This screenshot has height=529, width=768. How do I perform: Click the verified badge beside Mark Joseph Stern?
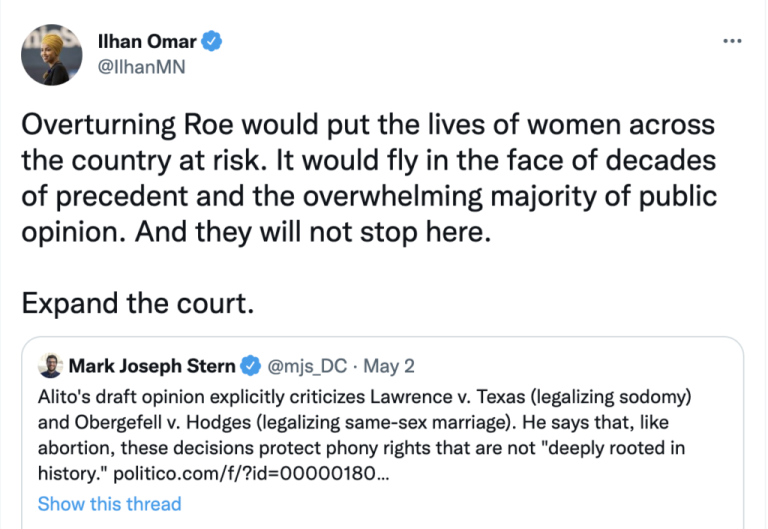click(x=253, y=363)
